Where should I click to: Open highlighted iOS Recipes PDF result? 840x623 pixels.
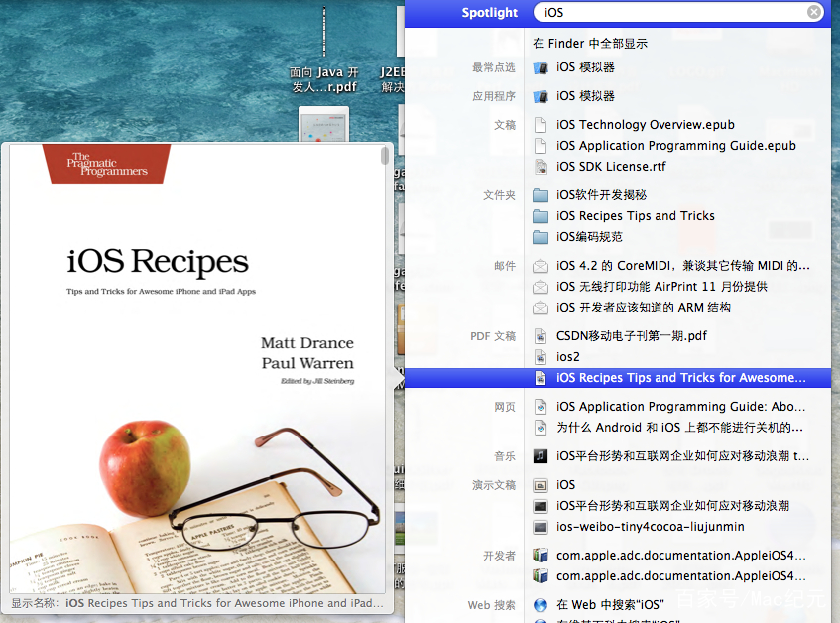click(680, 378)
